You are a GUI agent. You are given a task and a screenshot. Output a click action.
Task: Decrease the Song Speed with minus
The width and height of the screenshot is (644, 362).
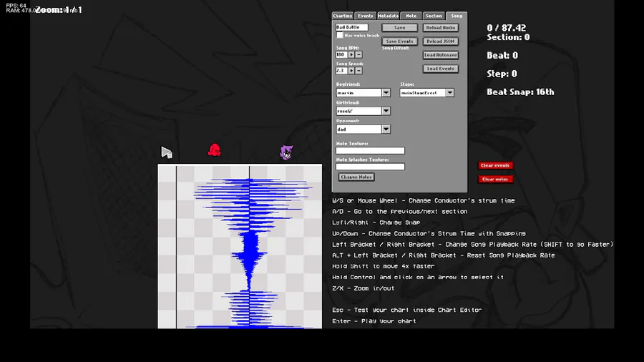click(x=358, y=71)
